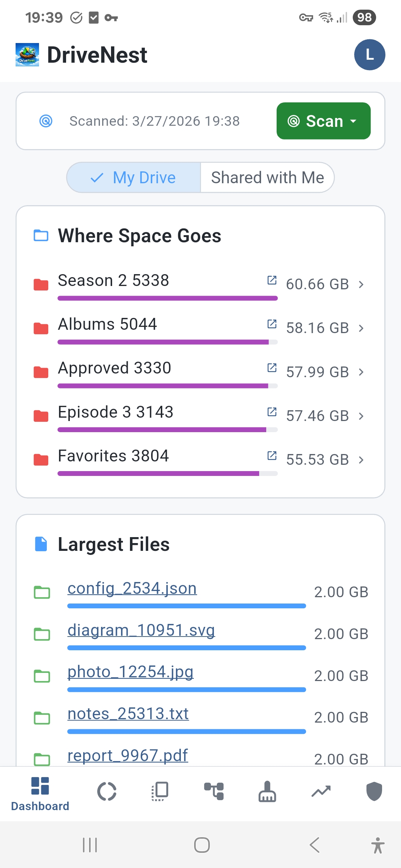The image size is (401, 868).
Task: Open the cleanup broom tab
Action: pyautogui.click(x=267, y=792)
